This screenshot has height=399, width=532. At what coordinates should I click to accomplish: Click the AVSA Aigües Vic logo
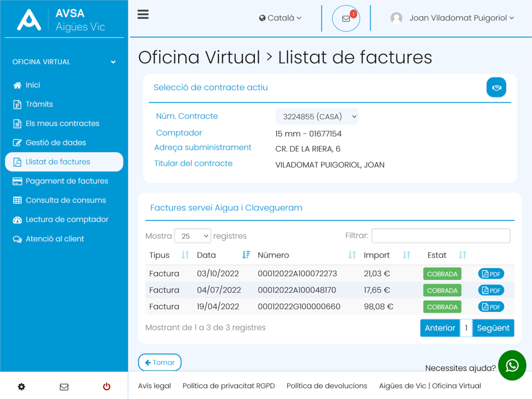(x=61, y=20)
